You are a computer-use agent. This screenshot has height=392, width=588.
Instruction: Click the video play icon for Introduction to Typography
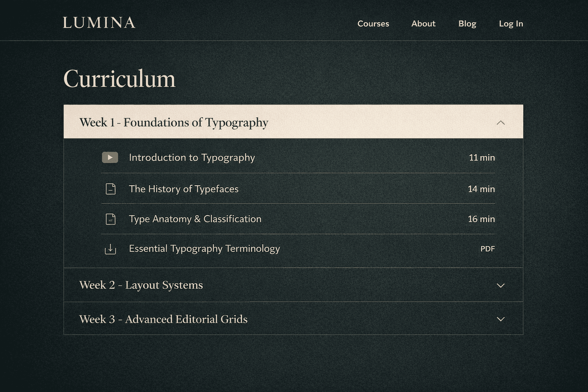110,157
